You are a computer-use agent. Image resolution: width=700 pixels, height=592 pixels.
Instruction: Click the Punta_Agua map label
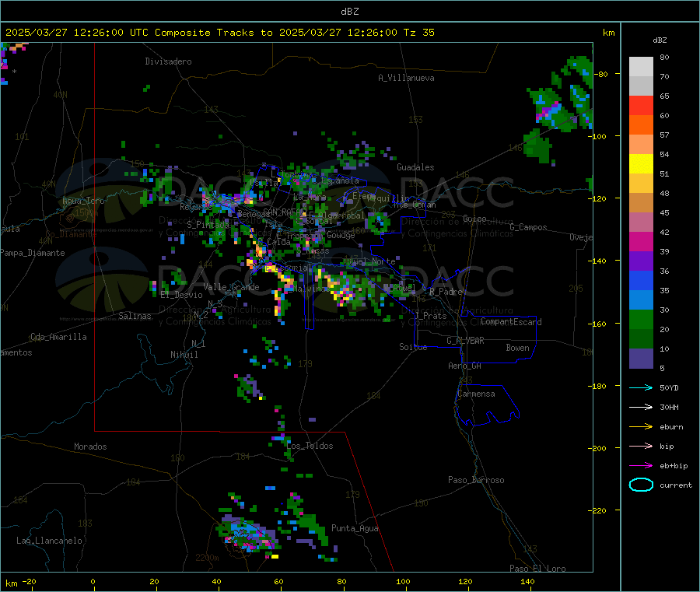click(355, 528)
